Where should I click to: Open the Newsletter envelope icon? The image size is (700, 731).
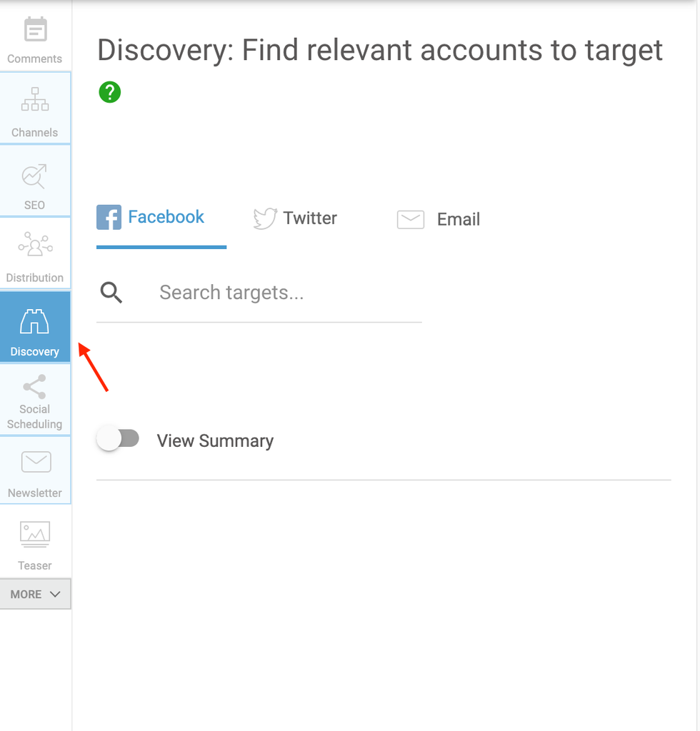(35, 462)
